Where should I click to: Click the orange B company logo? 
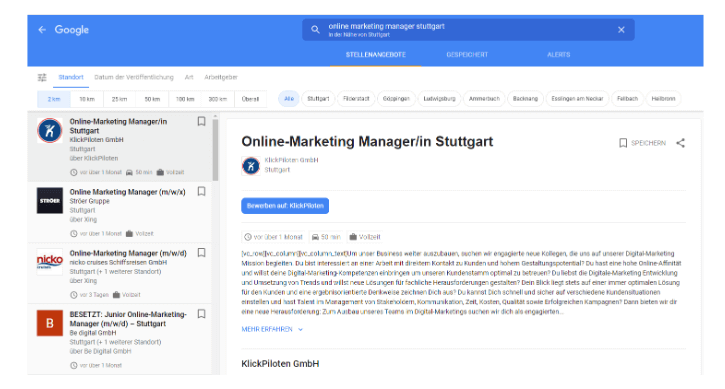pyautogui.click(x=50, y=323)
